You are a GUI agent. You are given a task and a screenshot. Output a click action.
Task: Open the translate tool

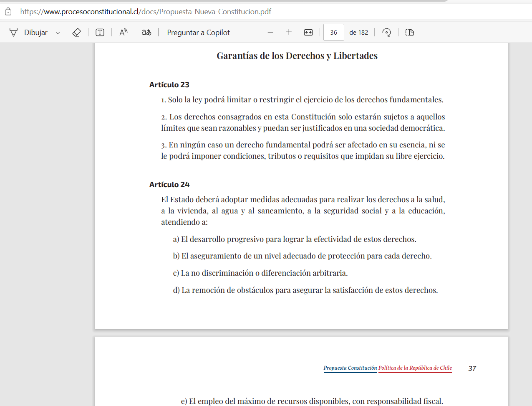point(146,33)
